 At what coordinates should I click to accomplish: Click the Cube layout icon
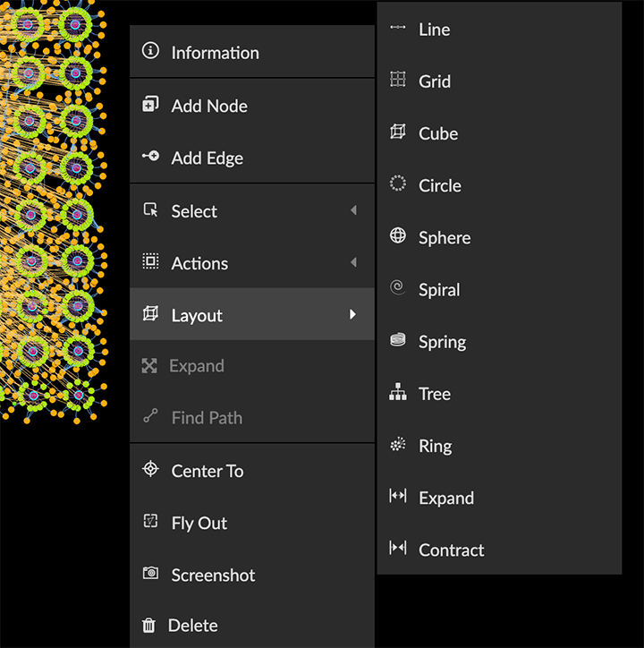point(398,132)
